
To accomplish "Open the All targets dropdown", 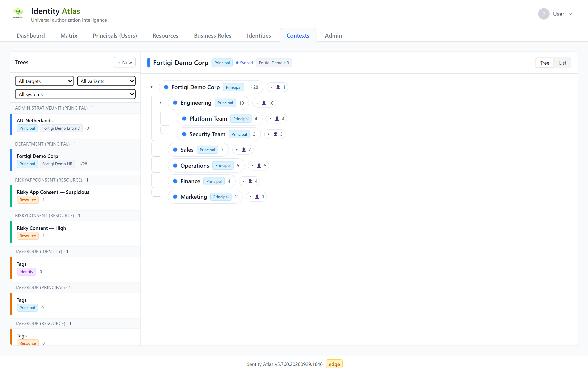I will 45,81.
